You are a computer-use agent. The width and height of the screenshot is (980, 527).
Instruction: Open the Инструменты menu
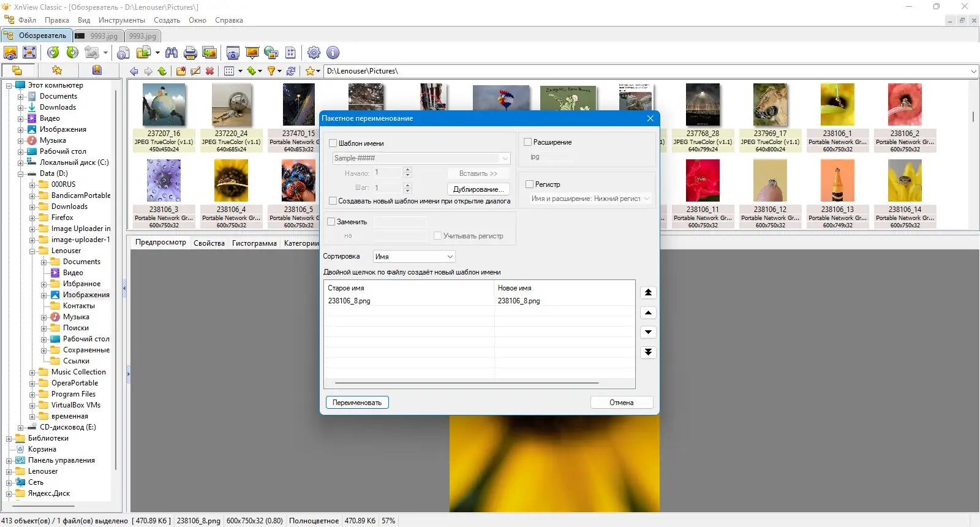(x=122, y=20)
